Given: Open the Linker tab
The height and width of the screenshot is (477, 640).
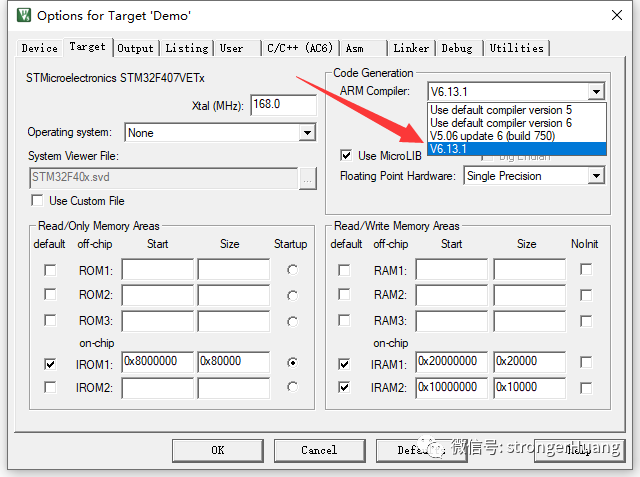Looking at the screenshot, I should coord(411,48).
